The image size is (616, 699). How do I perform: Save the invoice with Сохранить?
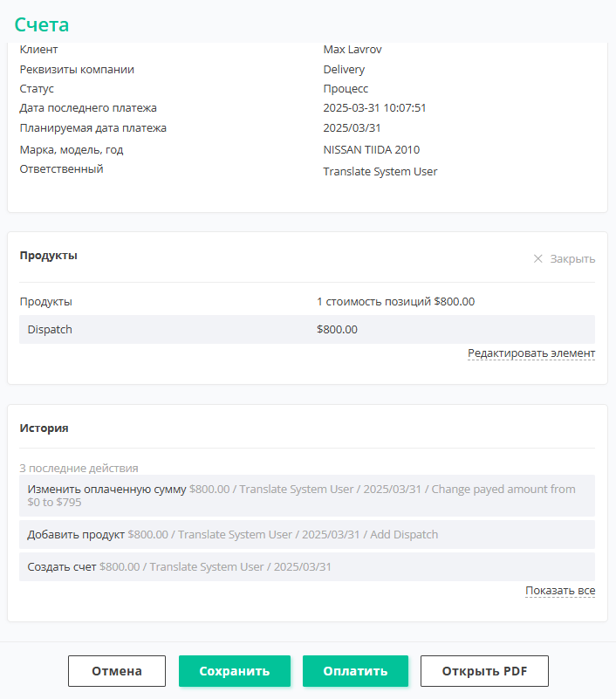[235, 671]
